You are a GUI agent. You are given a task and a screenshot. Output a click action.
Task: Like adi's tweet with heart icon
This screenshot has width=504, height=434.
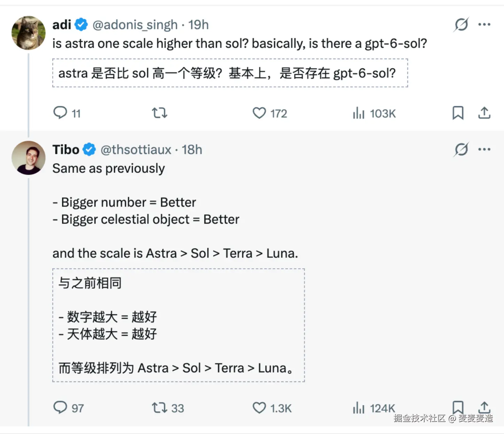[259, 113]
